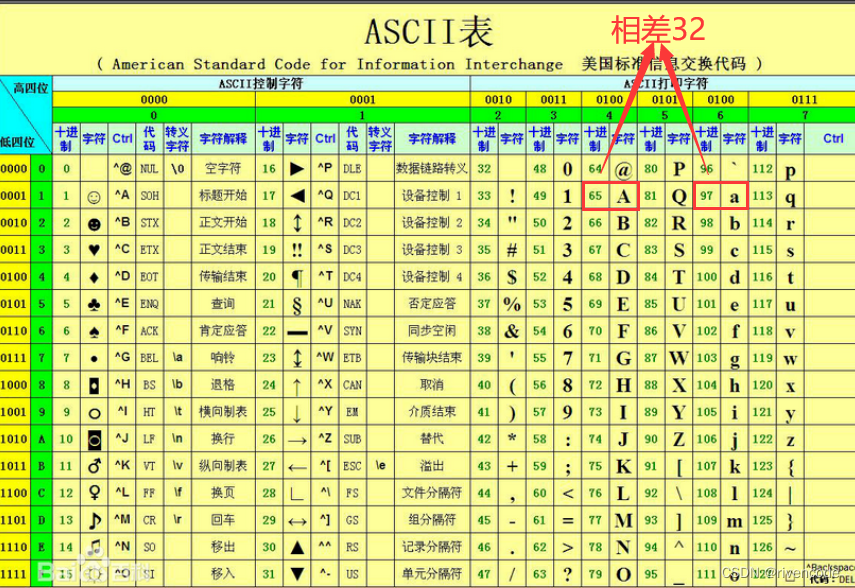Click the "传输块结束" description cell
The image size is (855, 588).
coord(432,358)
